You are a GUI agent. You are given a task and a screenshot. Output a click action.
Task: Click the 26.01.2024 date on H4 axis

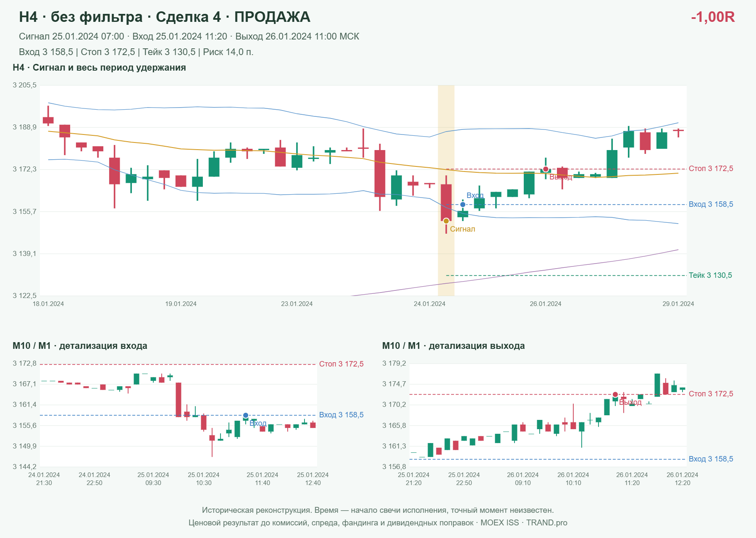click(546, 304)
